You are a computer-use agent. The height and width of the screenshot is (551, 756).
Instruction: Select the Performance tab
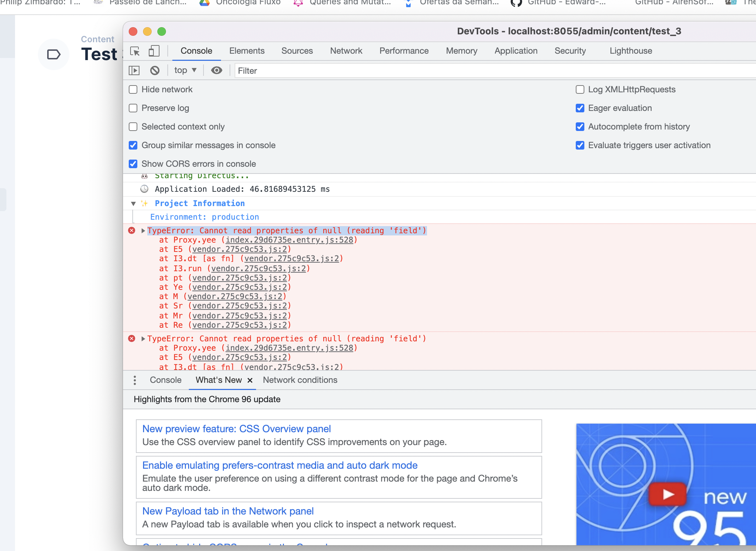tap(404, 51)
